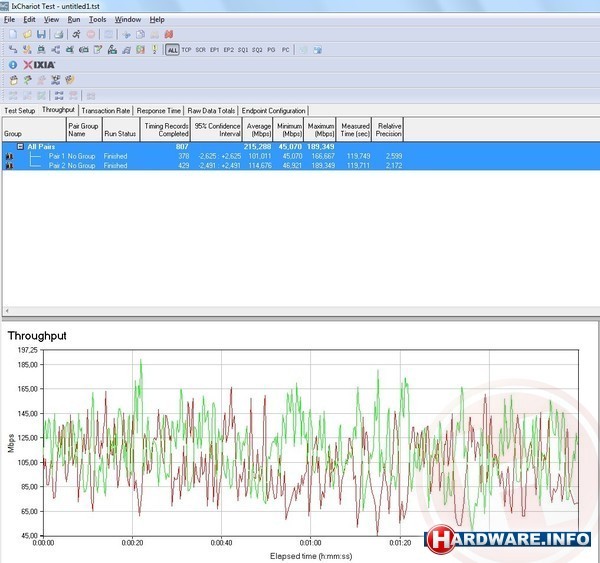Toggle the TCP view filter
The image size is (600, 563).
(x=186, y=50)
